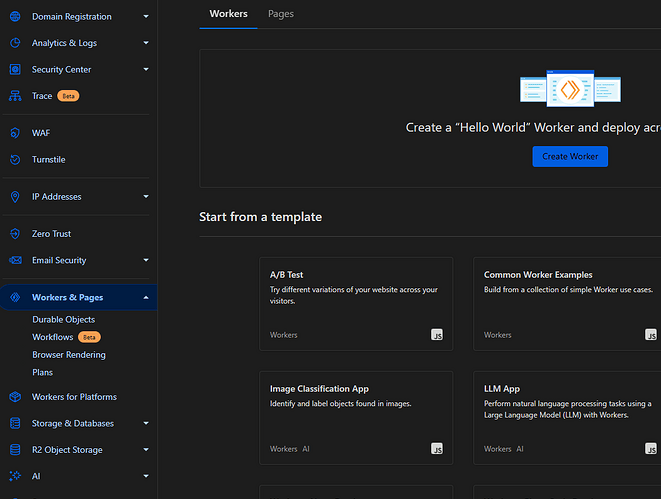Image resolution: width=661 pixels, height=499 pixels.
Task: Open Workflows submenu item
Action: [53, 337]
